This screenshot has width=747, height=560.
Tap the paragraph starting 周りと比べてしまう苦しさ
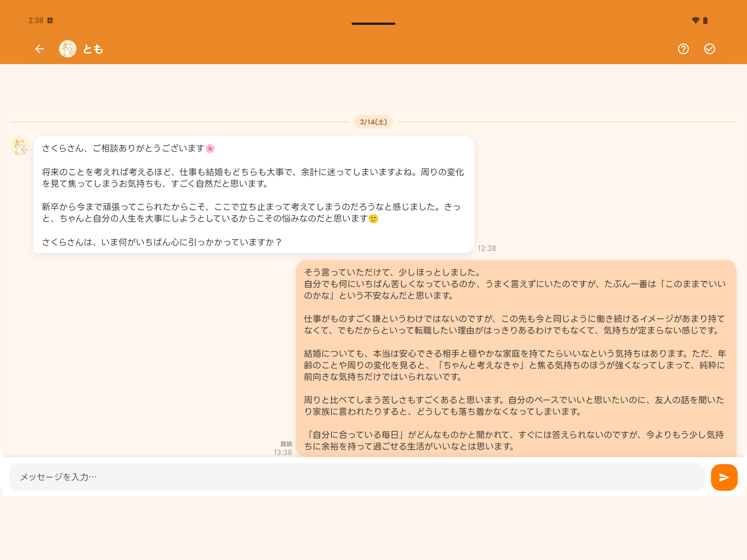(x=514, y=406)
